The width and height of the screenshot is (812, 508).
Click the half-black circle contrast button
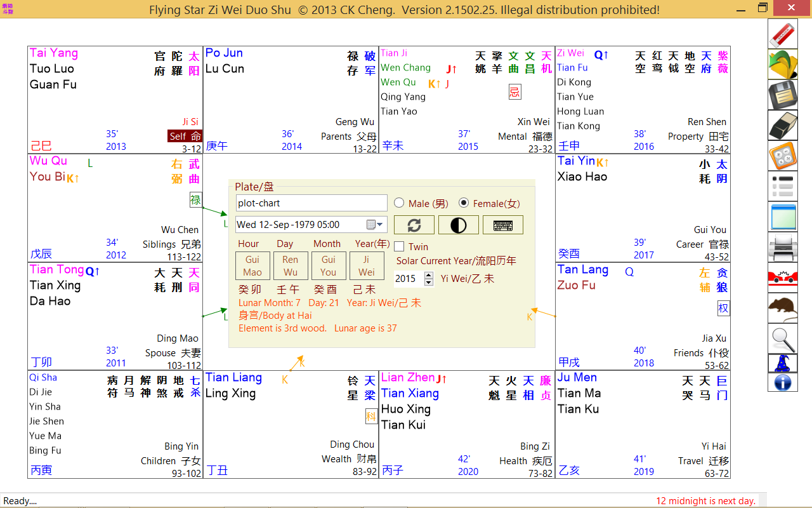click(x=459, y=225)
